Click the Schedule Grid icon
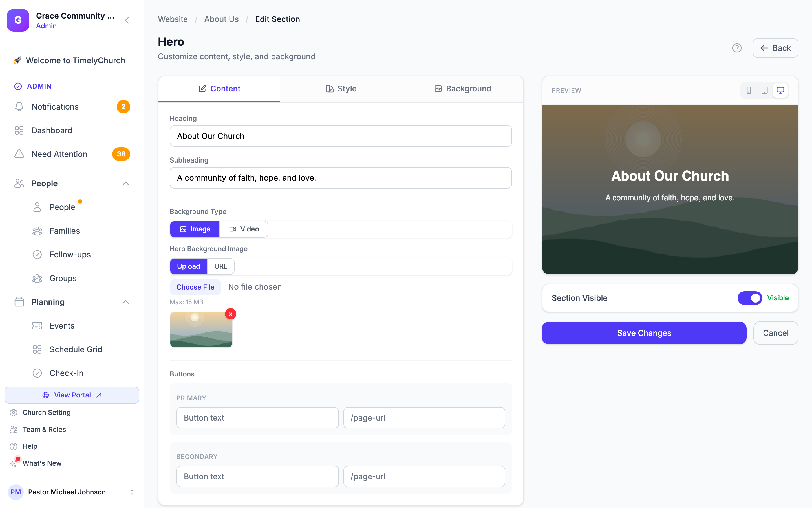The height and width of the screenshot is (508, 812). pyautogui.click(x=37, y=349)
